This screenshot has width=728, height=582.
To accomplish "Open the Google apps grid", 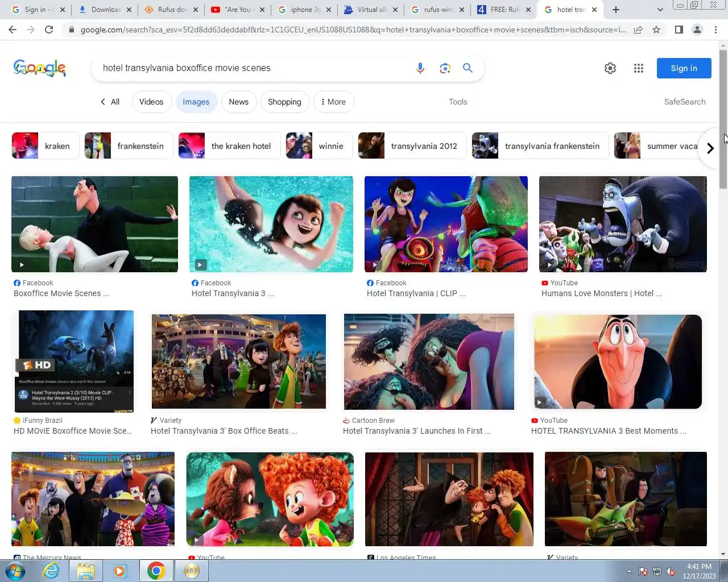I will pos(639,68).
